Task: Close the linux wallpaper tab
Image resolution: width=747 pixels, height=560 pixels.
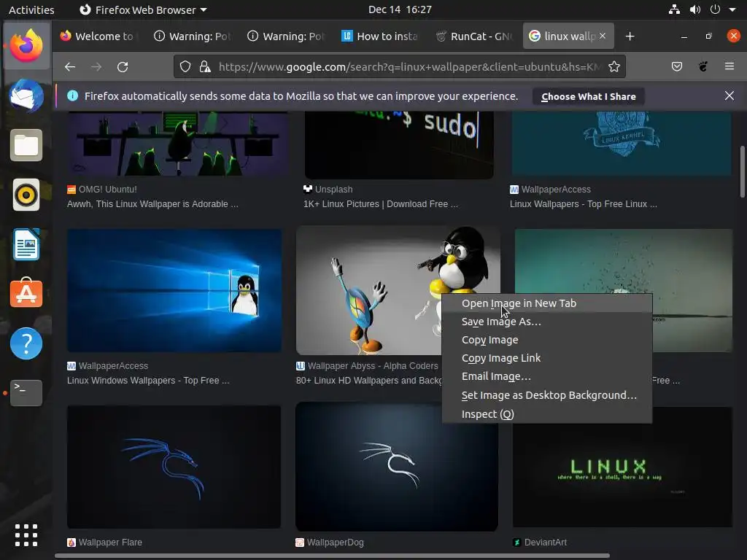Action: point(603,36)
